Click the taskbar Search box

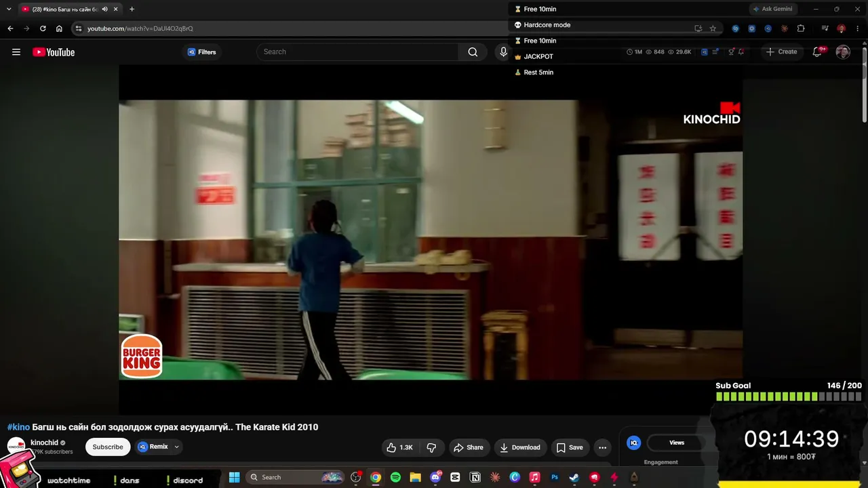295,477
